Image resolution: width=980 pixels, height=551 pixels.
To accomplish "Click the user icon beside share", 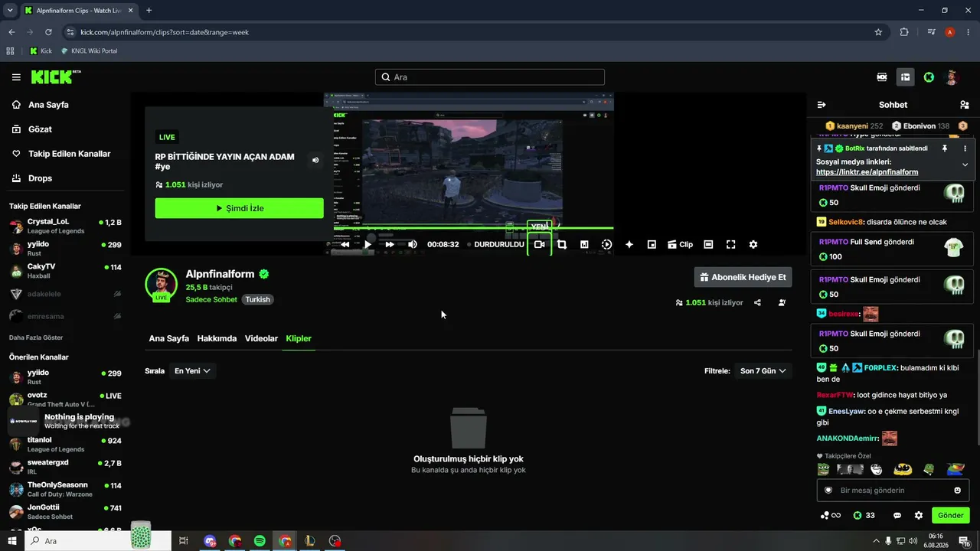I will pyautogui.click(x=782, y=302).
